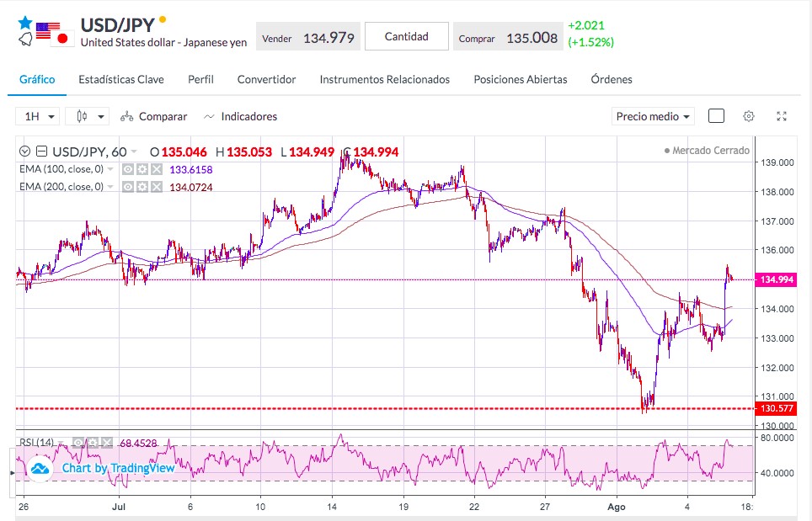Click the left-edge panel expand arrow
The width and height of the screenshot is (812, 521).
coord(13,473)
